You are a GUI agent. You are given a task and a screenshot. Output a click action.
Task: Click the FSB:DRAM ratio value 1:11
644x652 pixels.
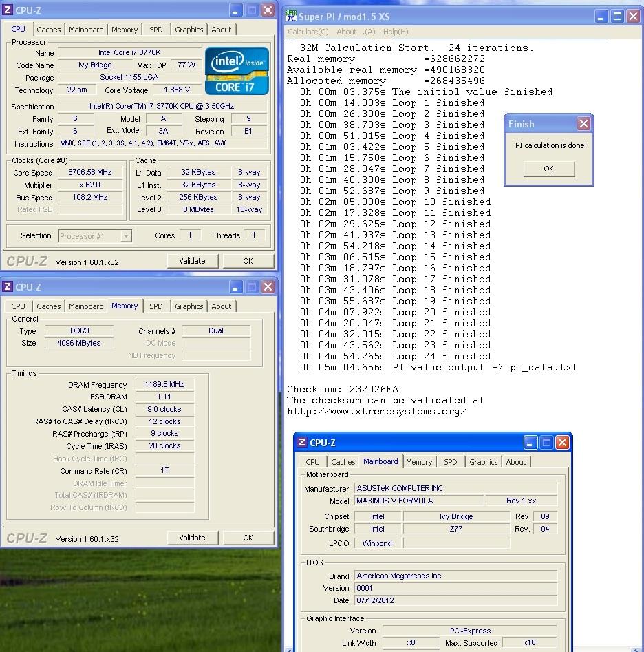(x=164, y=397)
